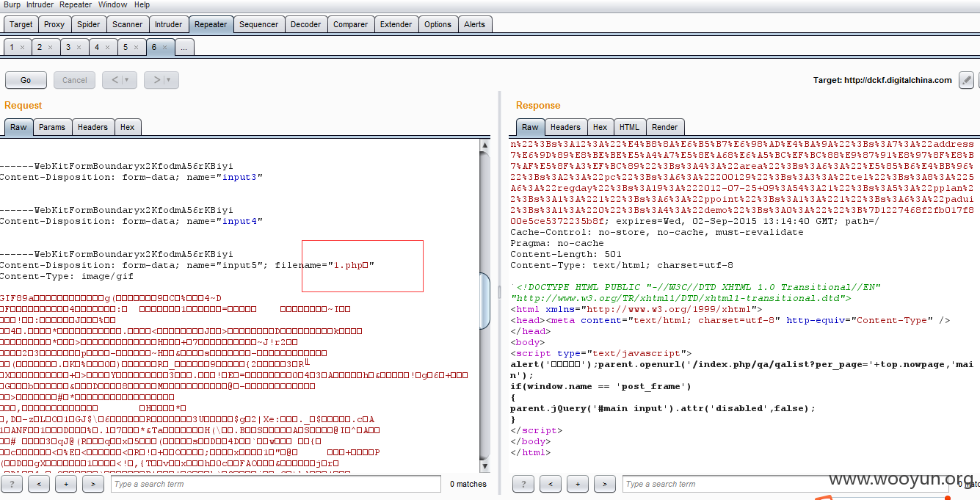Switch to the Scanner tab
Screen dimensions: 980x500
(128, 24)
